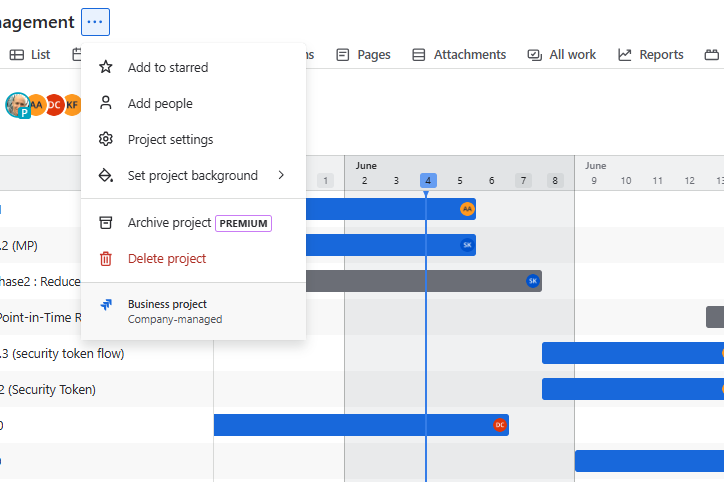
Task: Filter by the AA avatar in the header
Action: coord(37,105)
